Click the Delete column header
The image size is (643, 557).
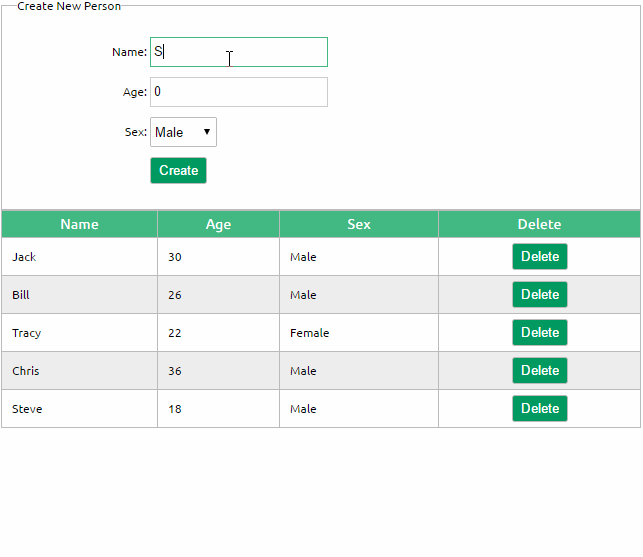pos(540,224)
